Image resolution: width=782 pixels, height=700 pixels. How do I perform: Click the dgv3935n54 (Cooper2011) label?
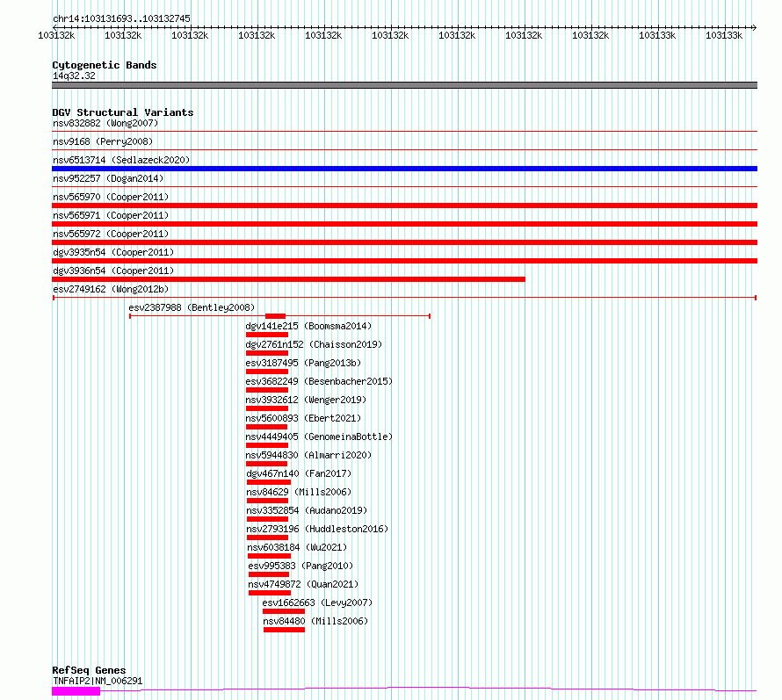tap(113, 252)
